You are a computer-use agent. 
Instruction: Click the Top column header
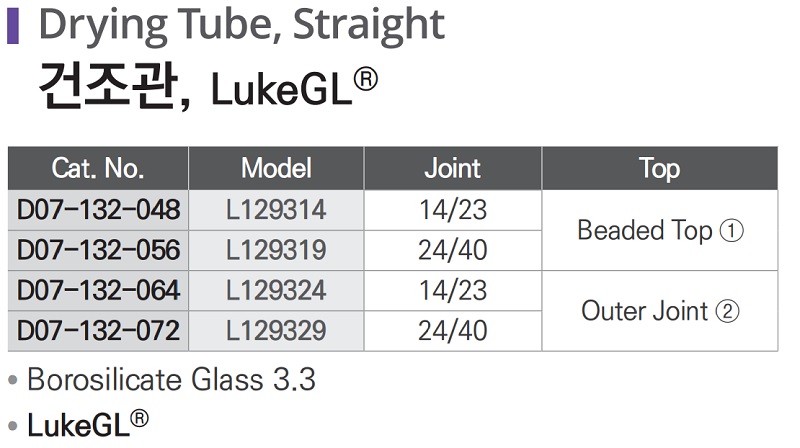pyautogui.click(x=659, y=168)
